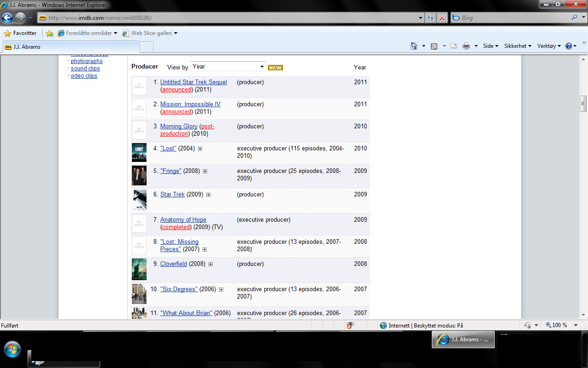Viewport: 588px width, 368px height.
Task: Open the Star Trek title link
Action: (x=172, y=195)
